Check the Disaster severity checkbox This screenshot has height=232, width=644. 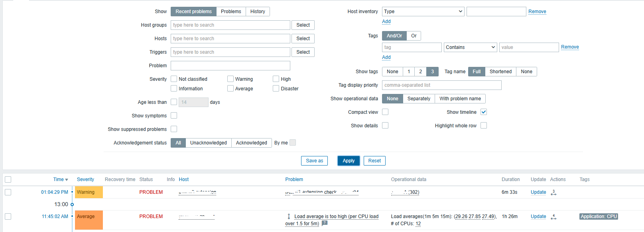tap(276, 88)
